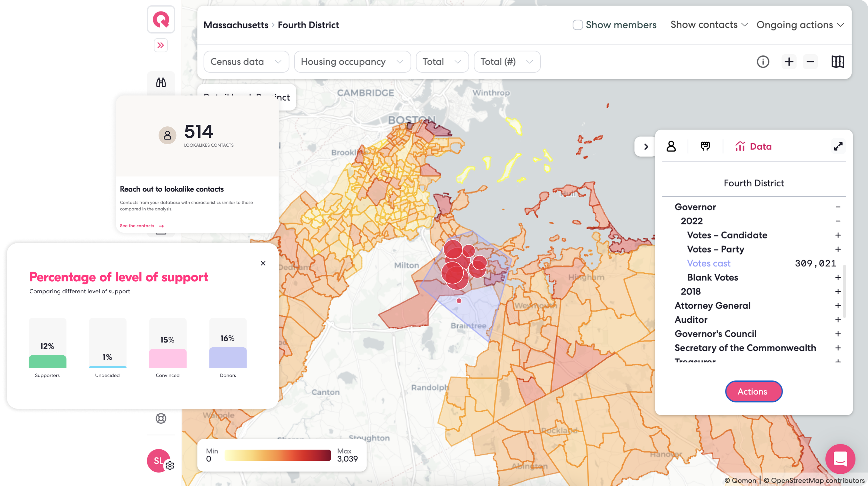
Task: Click the binoculars icon in sidebar
Action: click(161, 82)
